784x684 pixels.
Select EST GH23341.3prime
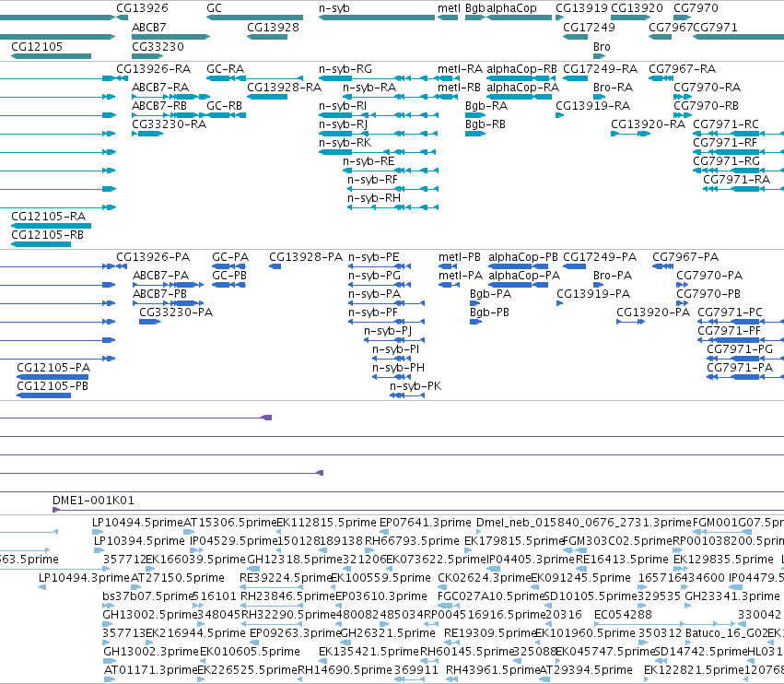click(x=688, y=606)
